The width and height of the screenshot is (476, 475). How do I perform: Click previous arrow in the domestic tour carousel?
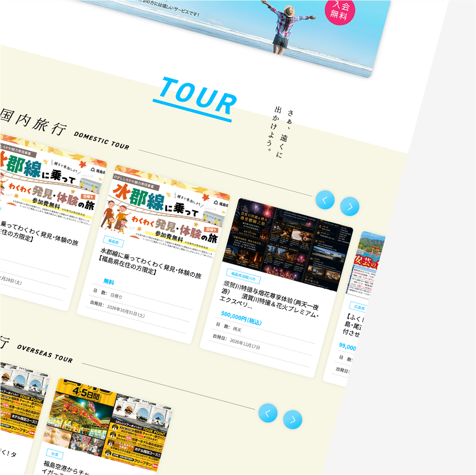(x=325, y=200)
